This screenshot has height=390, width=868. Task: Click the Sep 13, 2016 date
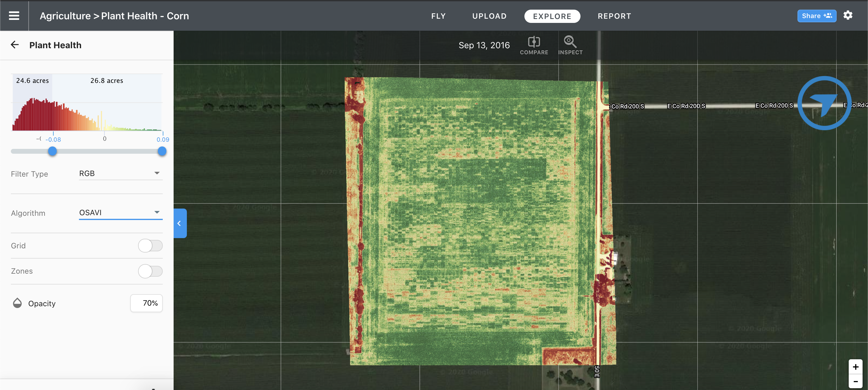point(484,45)
